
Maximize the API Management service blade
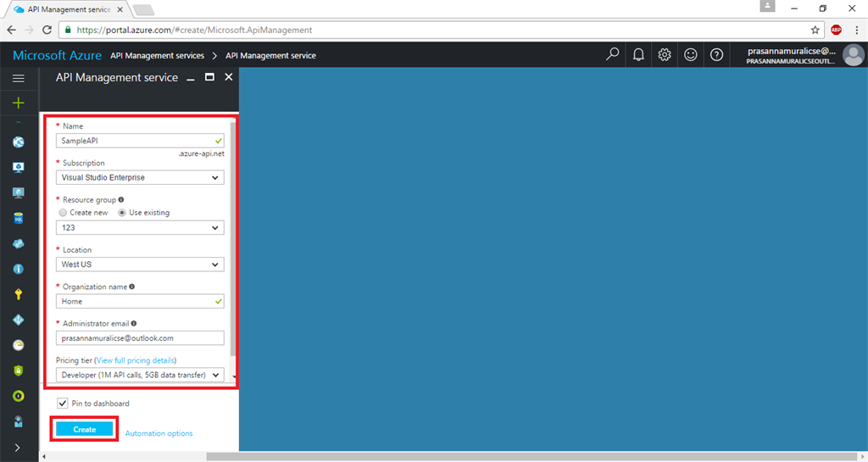click(209, 77)
